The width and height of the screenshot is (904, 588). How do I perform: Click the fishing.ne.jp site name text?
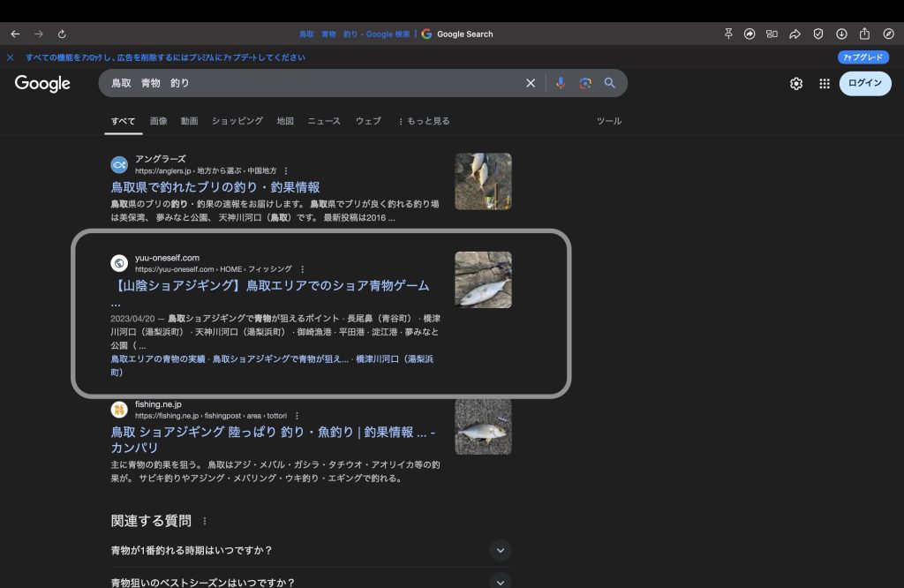click(x=159, y=404)
